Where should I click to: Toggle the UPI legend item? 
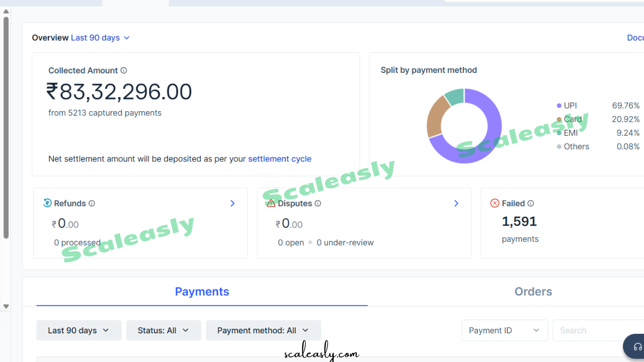coord(570,106)
